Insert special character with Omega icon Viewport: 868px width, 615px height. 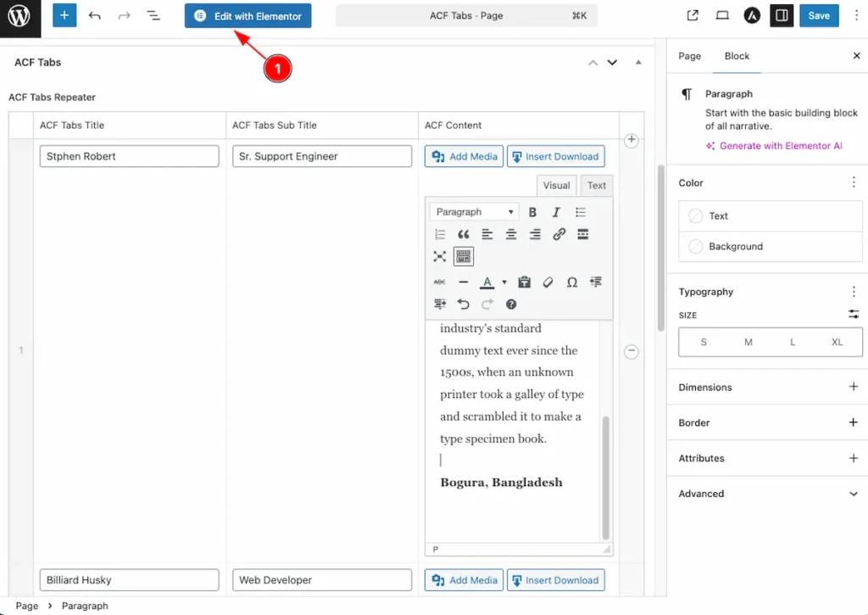pyautogui.click(x=571, y=282)
